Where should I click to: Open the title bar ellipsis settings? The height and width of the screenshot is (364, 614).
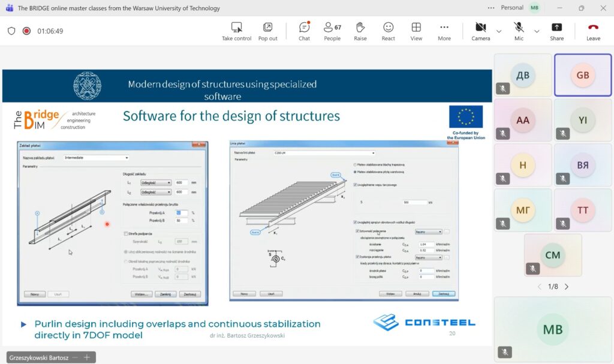(x=491, y=8)
